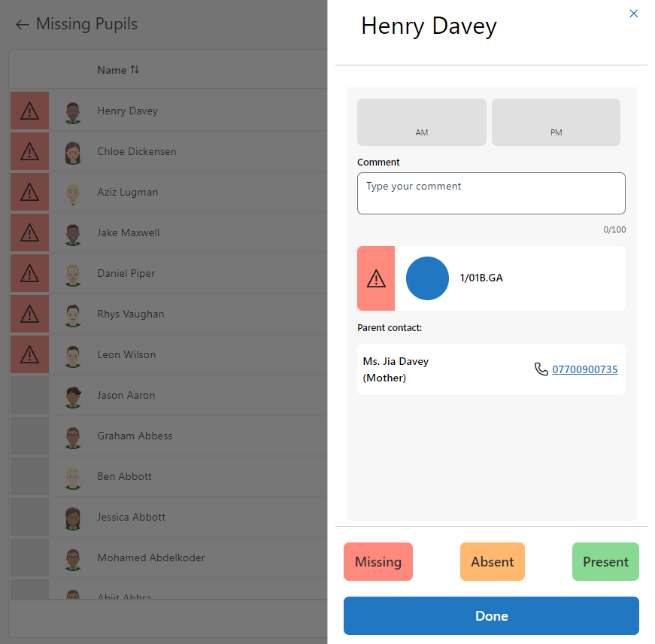
Task: Click the back arrow beside Missing Pupils
Action: point(22,25)
